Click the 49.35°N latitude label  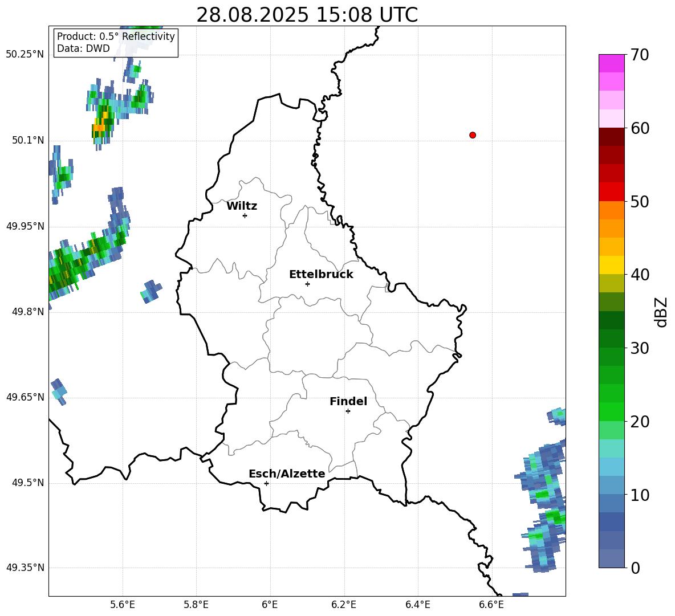[25, 568]
